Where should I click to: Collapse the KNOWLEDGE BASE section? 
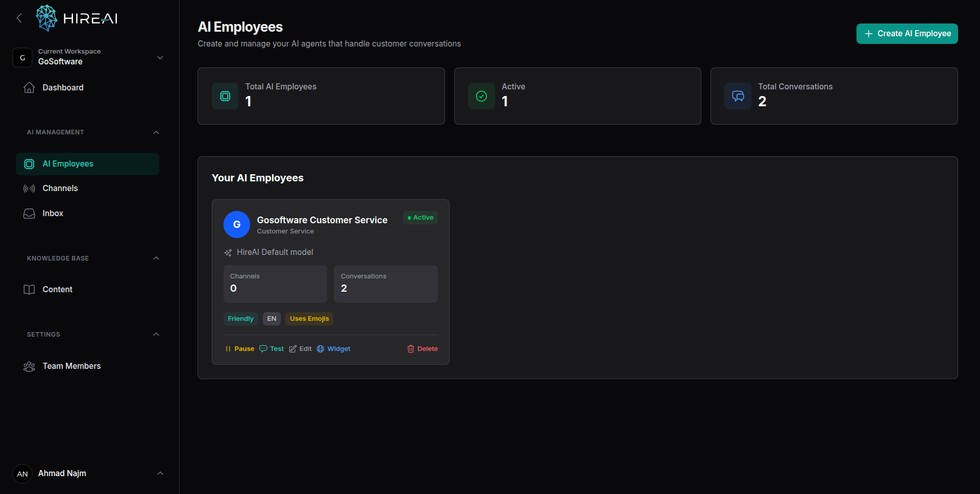pos(156,258)
